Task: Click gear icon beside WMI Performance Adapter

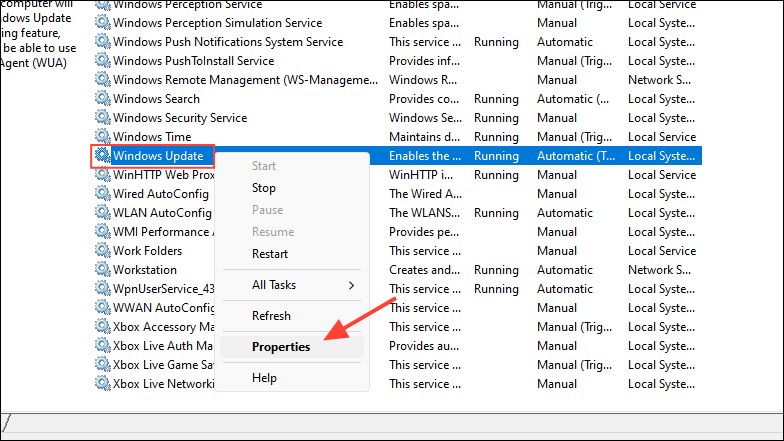Action: tap(102, 232)
